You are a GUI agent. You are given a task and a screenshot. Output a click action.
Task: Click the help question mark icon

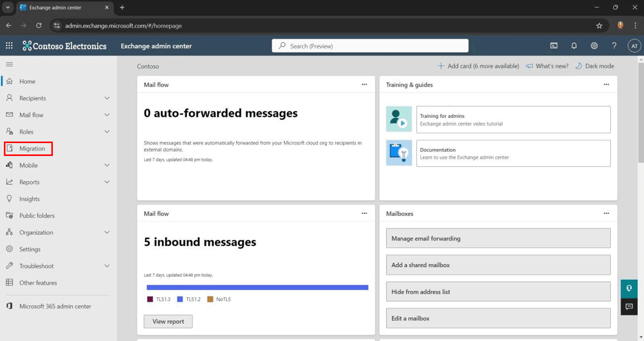(x=614, y=46)
